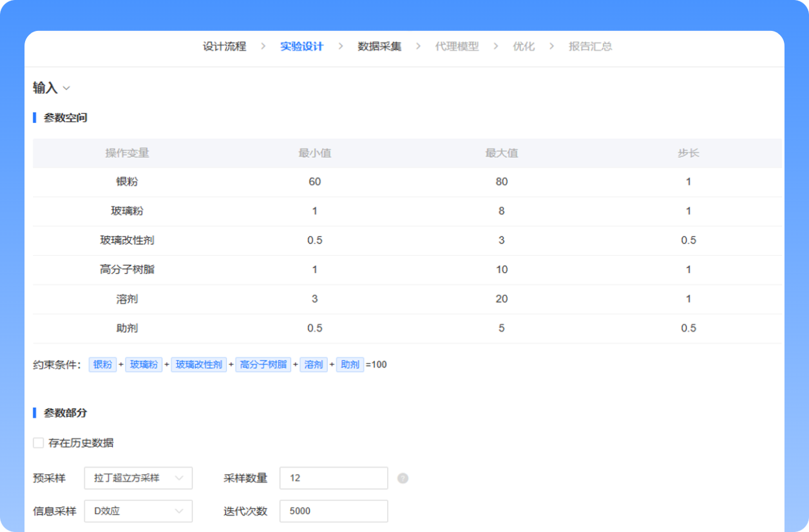Click inside the 采样数量 input field

tap(333, 478)
